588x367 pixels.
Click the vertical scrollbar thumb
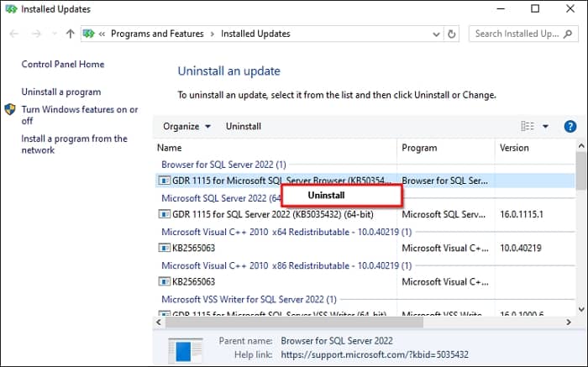(581, 170)
